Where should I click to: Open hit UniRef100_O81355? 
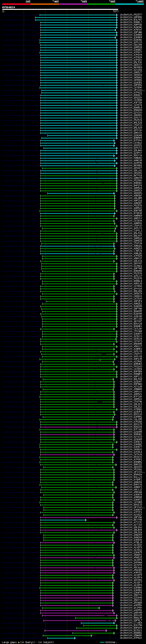point(131,45)
